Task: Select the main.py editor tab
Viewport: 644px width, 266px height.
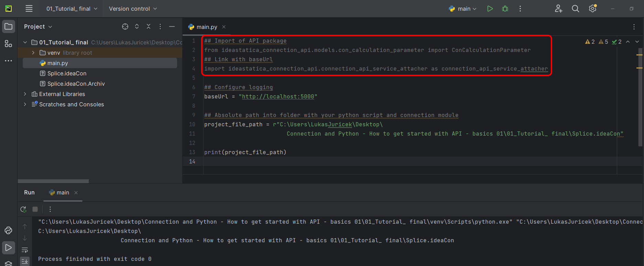Action: point(206,27)
